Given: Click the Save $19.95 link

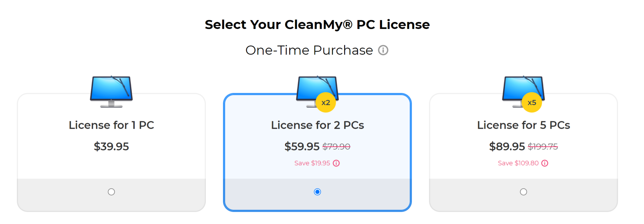Looking at the screenshot, I should point(312,163).
